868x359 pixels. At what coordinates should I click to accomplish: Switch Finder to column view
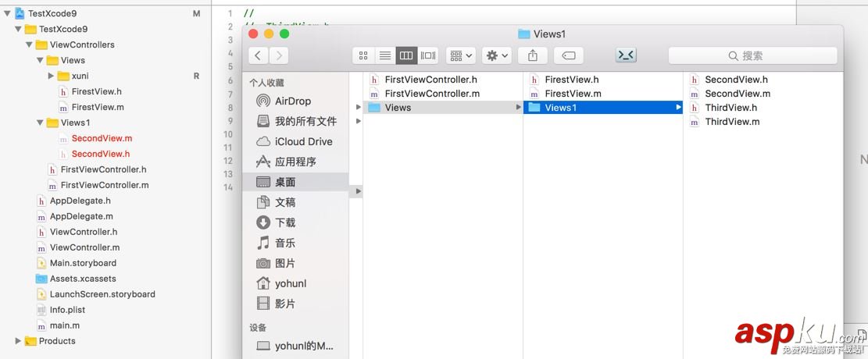pos(406,55)
